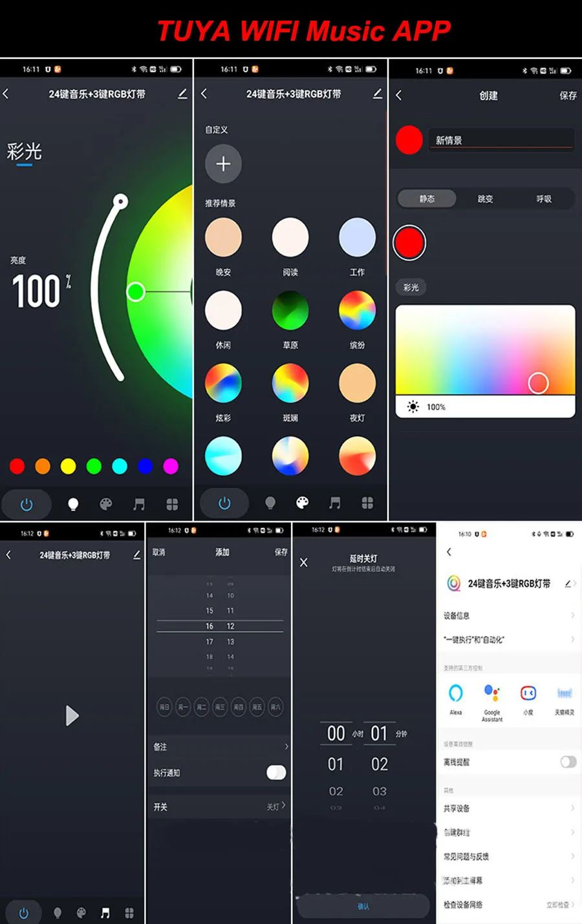Open the 常见问题与反馈 row
Screen dimensions: 582x924
click(x=509, y=856)
